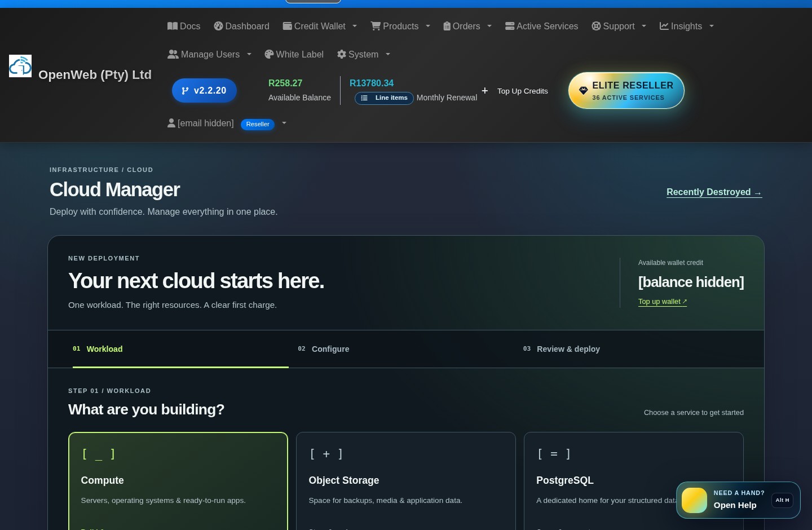The width and height of the screenshot is (812, 530).
Task: Click the Active Services server icon
Action: click(x=510, y=26)
